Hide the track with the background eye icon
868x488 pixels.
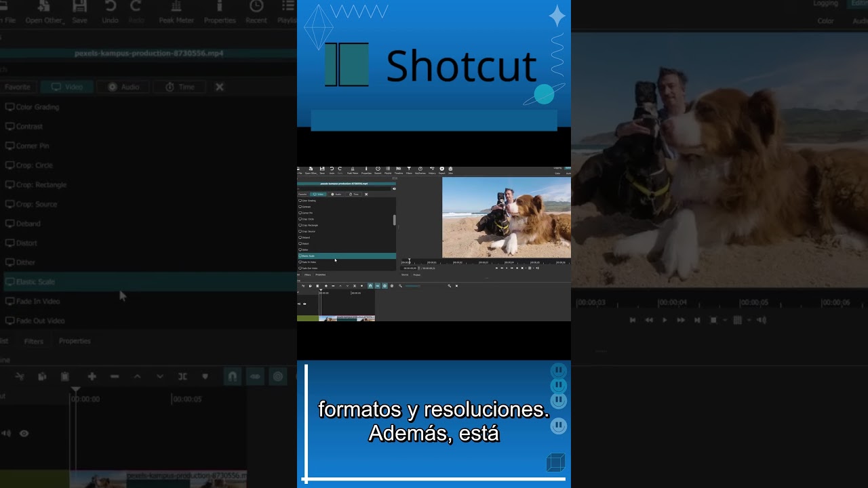pyautogui.click(x=24, y=434)
